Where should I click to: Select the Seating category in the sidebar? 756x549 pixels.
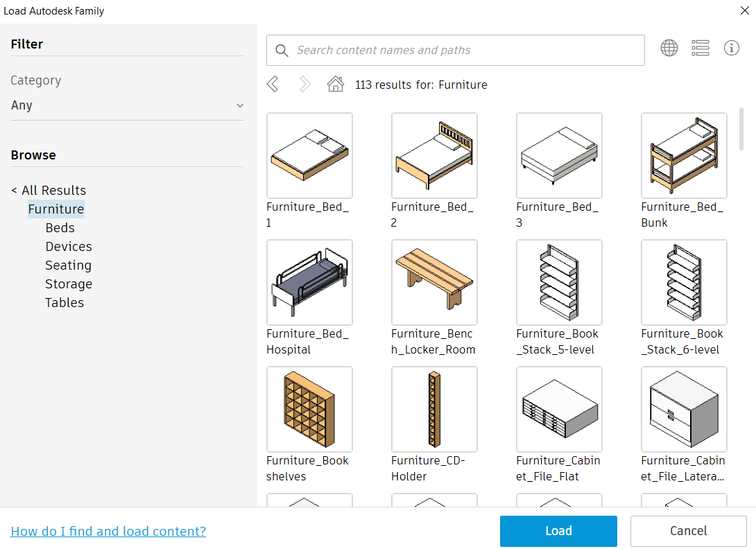point(68,265)
